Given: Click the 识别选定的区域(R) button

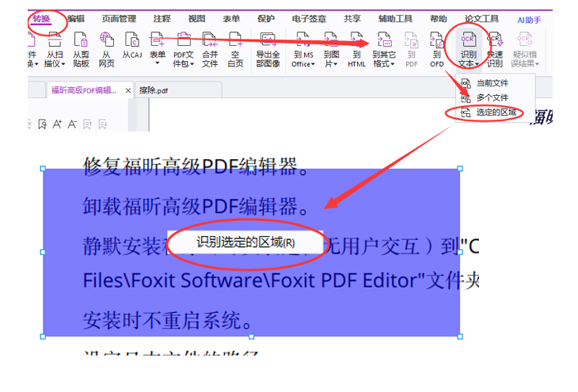Looking at the screenshot, I should click(x=245, y=242).
